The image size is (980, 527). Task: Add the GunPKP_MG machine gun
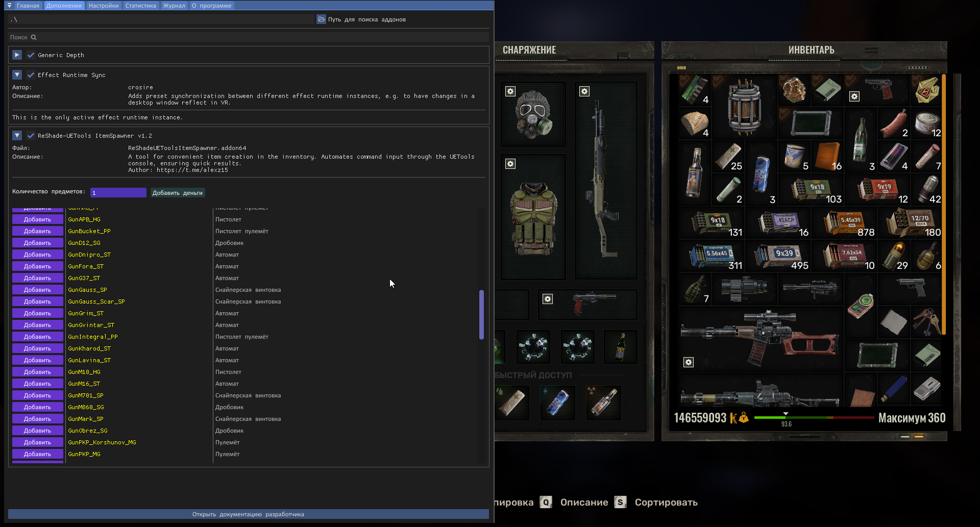(x=38, y=454)
